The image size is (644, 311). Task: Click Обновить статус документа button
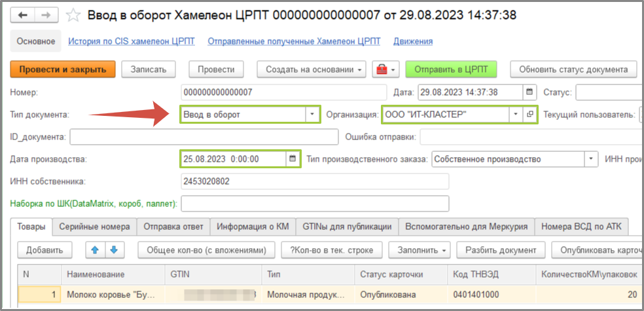[x=574, y=69]
